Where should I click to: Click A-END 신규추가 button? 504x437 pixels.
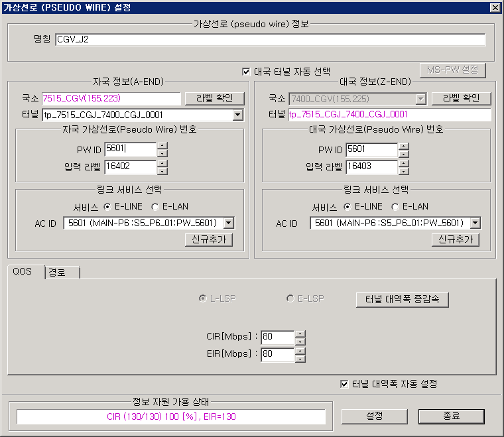click(x=209, y=239)
